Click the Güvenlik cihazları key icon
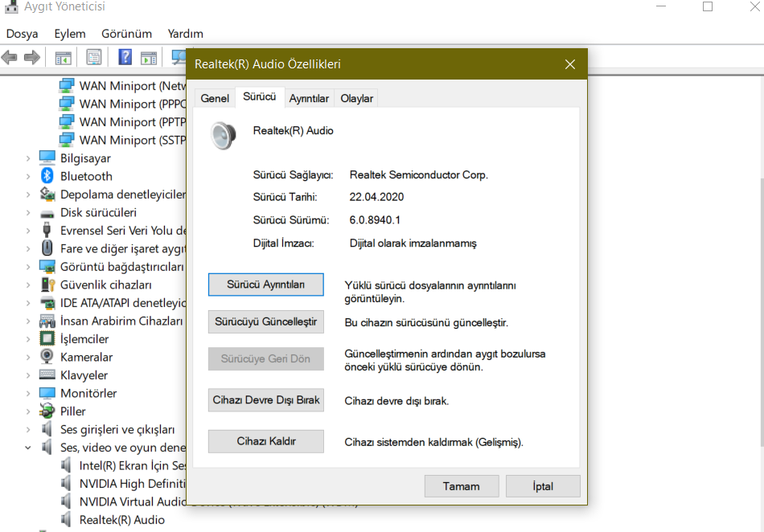764x532 pixels. (x=47, y=284)
